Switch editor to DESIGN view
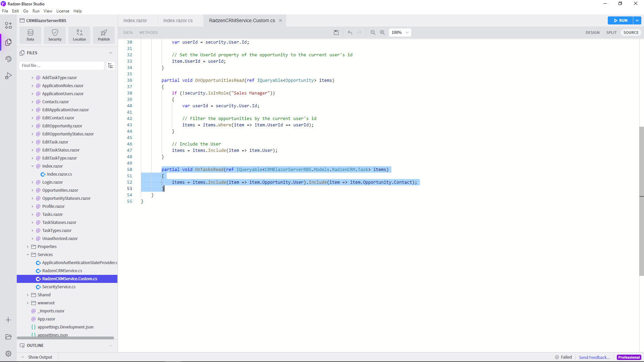This screenshot has width=644, height=362. point(592,33)
